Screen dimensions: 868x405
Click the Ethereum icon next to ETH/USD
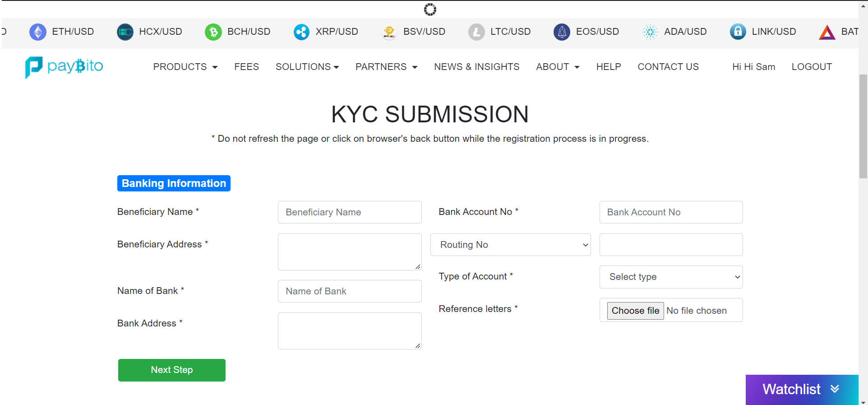38,32
